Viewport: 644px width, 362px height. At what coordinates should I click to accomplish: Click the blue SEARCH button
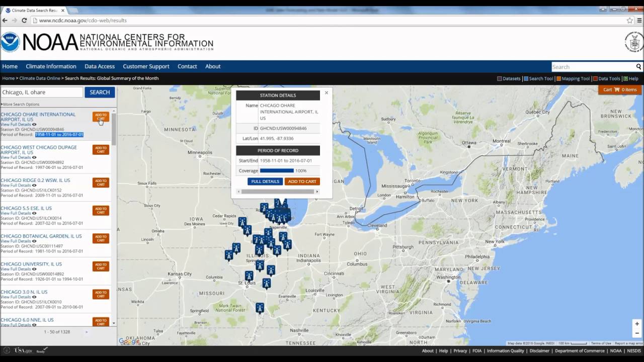tap(100, 92)
